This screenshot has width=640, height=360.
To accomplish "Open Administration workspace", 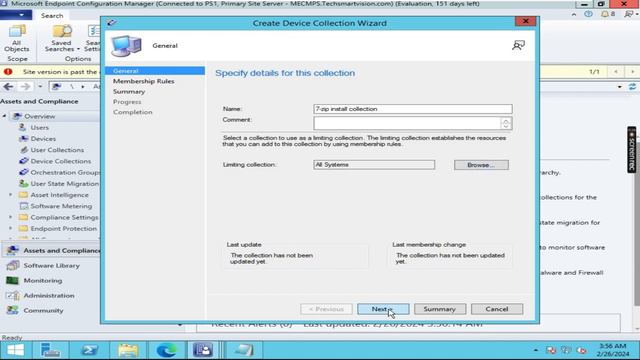I will tap(49, 296).
